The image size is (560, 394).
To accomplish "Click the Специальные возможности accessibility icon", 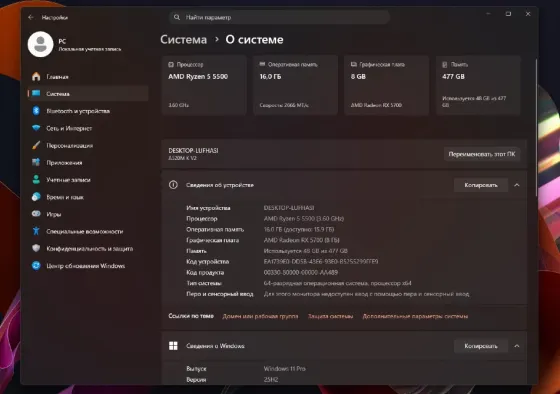I will (36, 231).
